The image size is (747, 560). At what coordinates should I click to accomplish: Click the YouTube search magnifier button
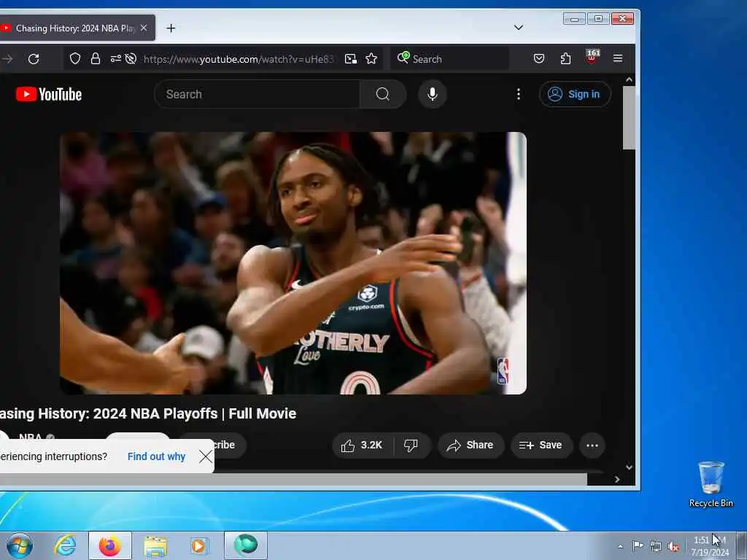[382, 94]
